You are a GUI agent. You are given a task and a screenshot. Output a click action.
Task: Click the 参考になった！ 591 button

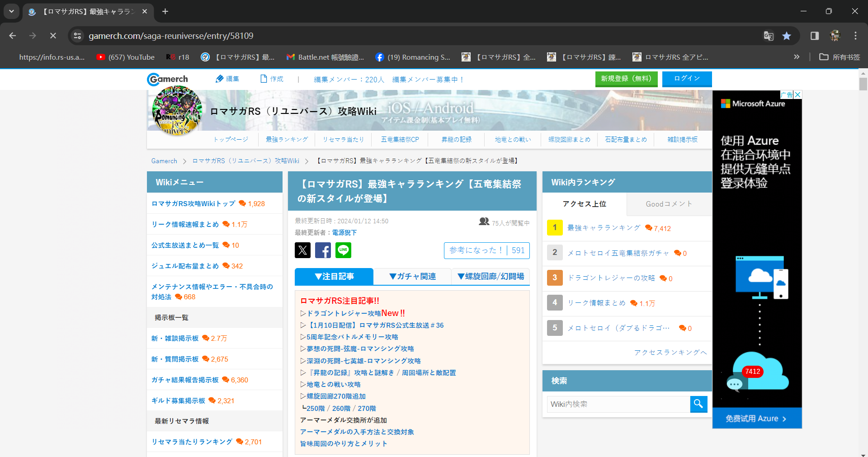486,250
